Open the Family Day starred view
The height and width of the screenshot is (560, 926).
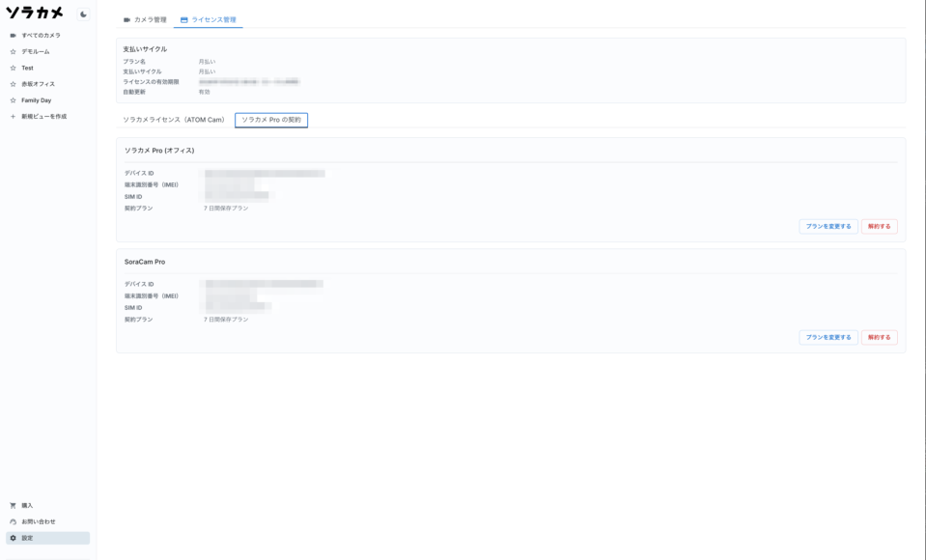point(48,100)
